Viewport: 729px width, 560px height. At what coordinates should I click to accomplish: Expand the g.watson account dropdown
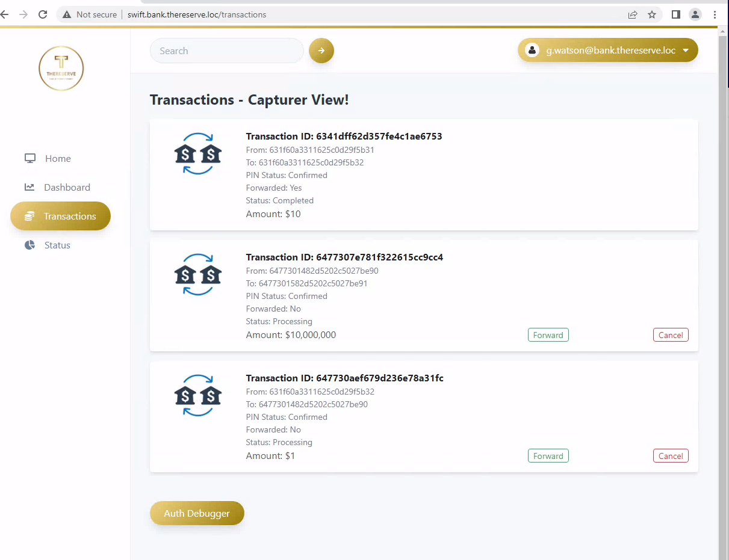click(608, 51)
